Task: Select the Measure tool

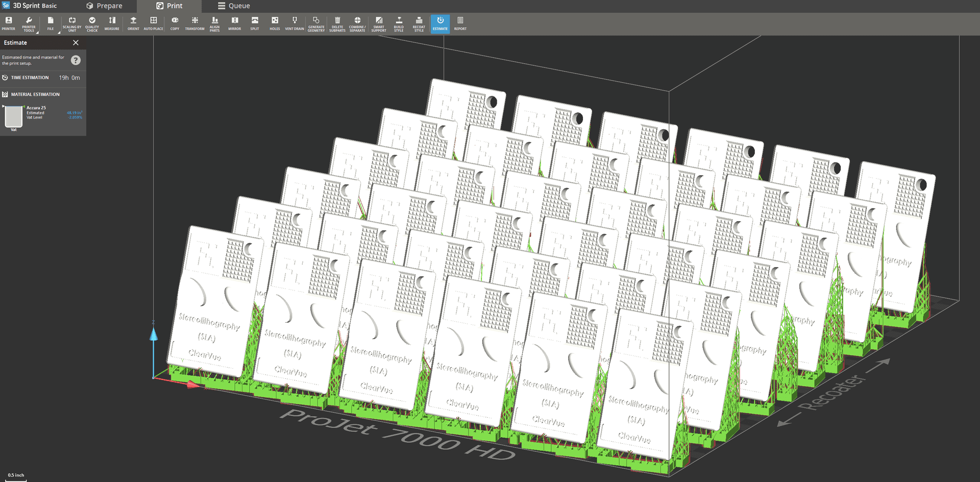Action: (x=112, y=23)
